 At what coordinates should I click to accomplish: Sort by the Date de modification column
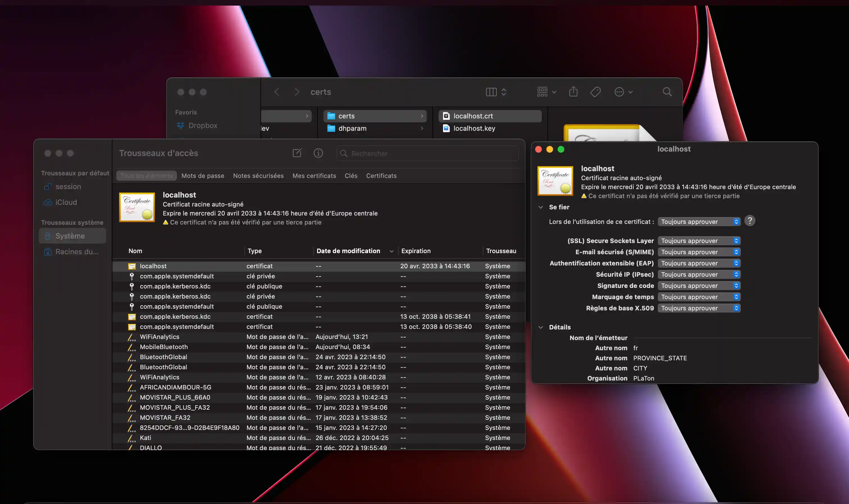[x=348, y=251]
